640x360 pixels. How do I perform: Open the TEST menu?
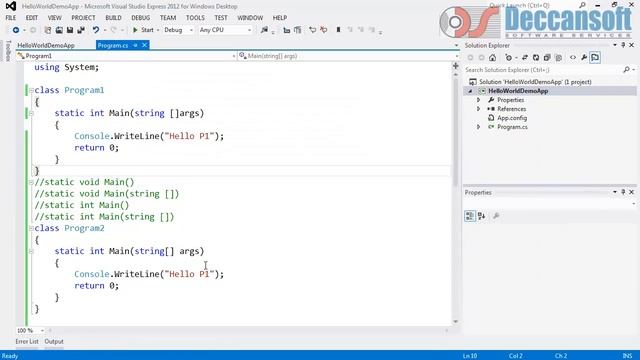(x=221, y=18)
